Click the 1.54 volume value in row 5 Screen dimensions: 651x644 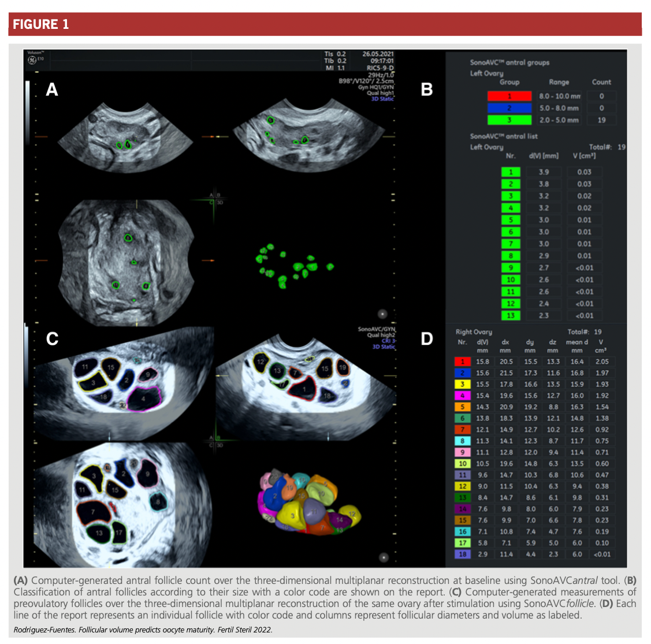[x=601, y=407]
